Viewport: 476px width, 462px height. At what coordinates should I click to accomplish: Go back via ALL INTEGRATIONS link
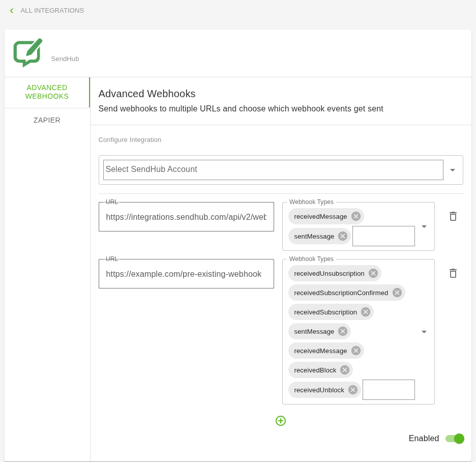point(52,11)
